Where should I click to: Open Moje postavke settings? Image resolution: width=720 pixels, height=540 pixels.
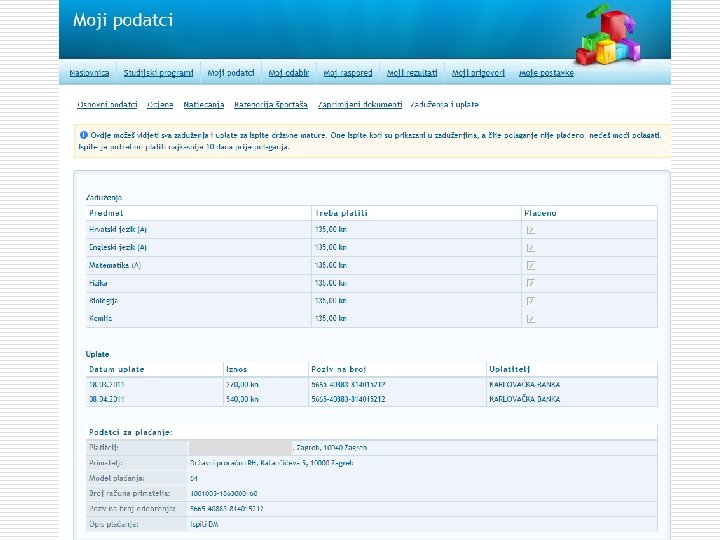click(x=546, y=73)
